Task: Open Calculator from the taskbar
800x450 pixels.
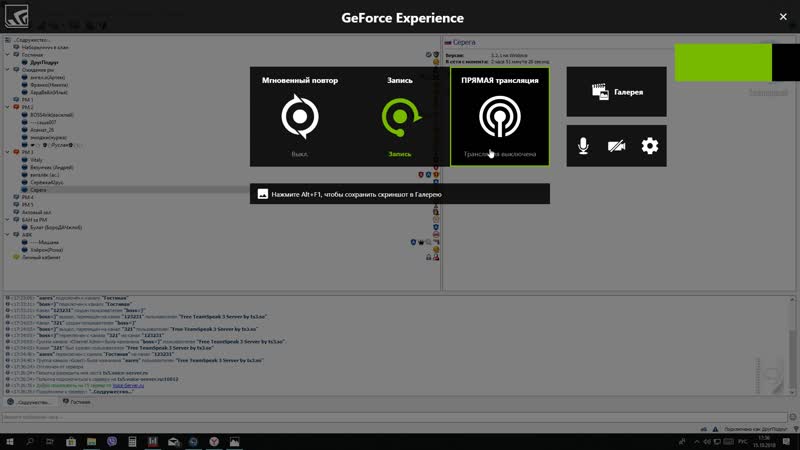Action: (132, 441)
